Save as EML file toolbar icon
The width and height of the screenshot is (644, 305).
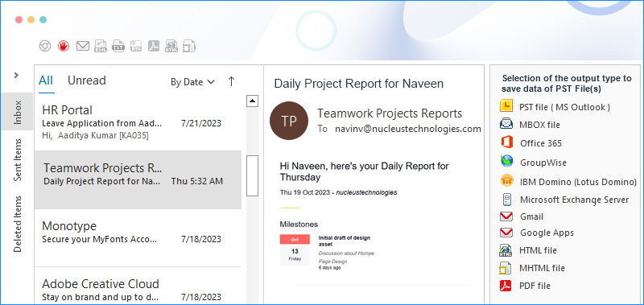click(101, 46)
